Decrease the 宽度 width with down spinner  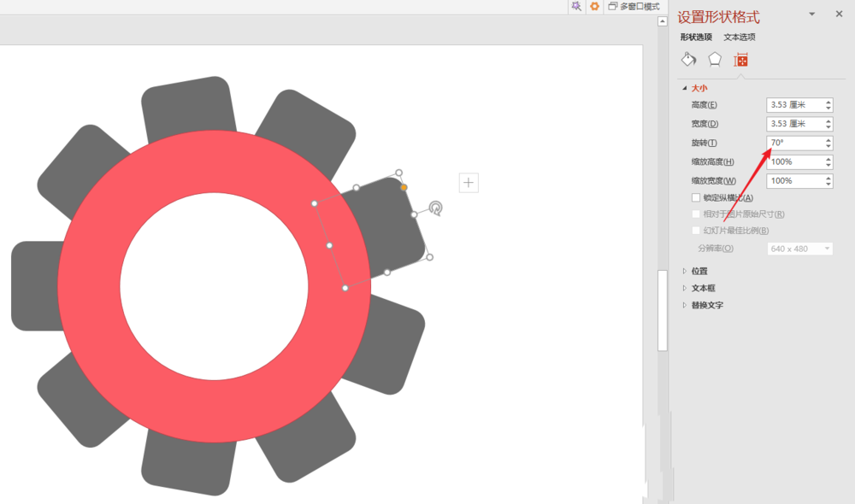[x=828, y=127]
